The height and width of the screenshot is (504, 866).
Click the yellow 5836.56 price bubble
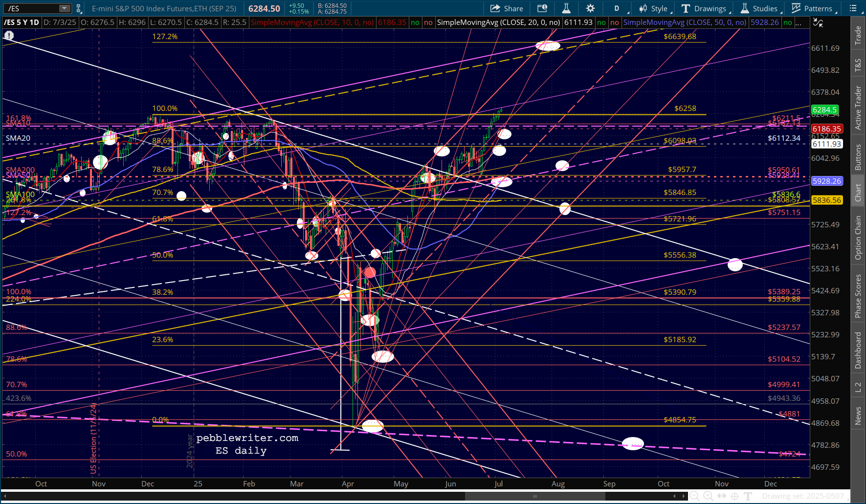tap(827, 200)
